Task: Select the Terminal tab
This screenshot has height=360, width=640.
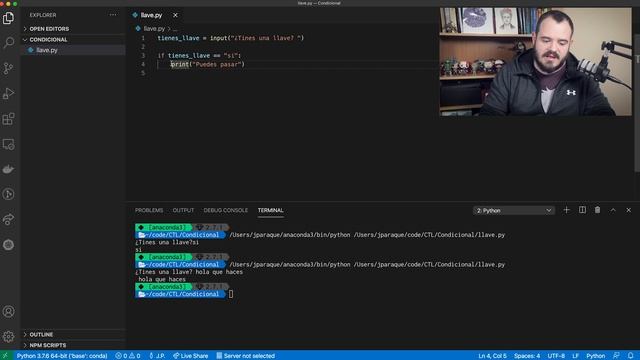Action: click(270, 210)
